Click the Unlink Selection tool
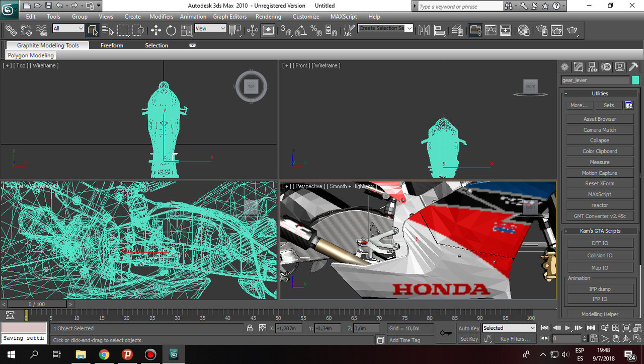The image size is (644, 364). tap(26, 30)
